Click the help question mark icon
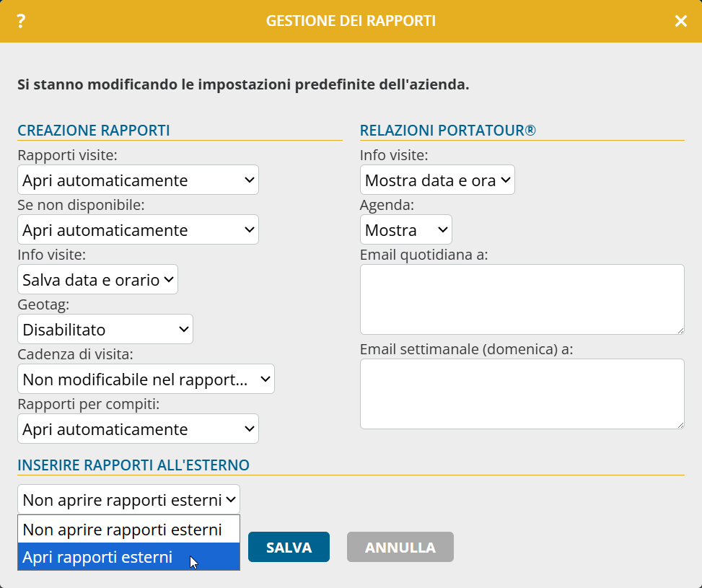 coord(21,21)
